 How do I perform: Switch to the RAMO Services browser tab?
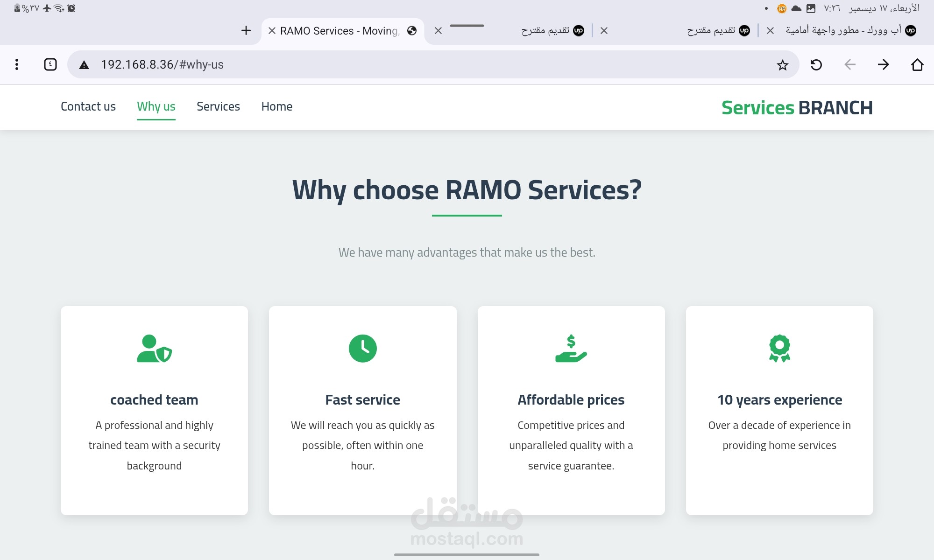pyautogui.click(x=340, y=31)
